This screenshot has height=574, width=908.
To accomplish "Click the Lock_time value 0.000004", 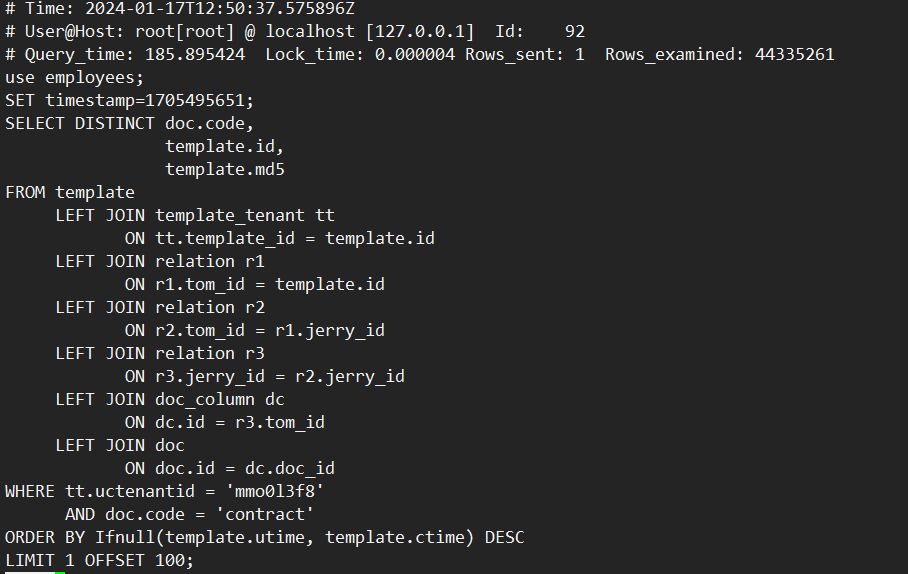I will (x=415, y=54).
